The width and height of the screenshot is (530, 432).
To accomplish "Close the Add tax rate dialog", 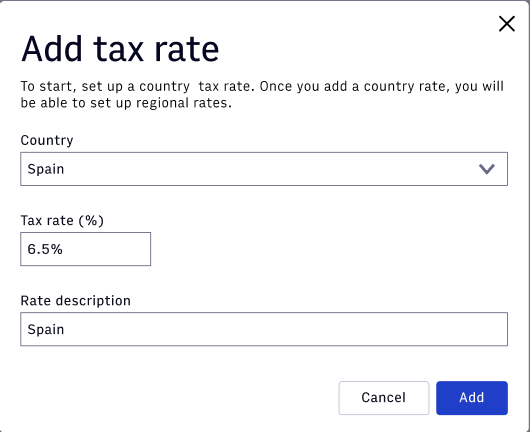I will (x=507, y=24).
